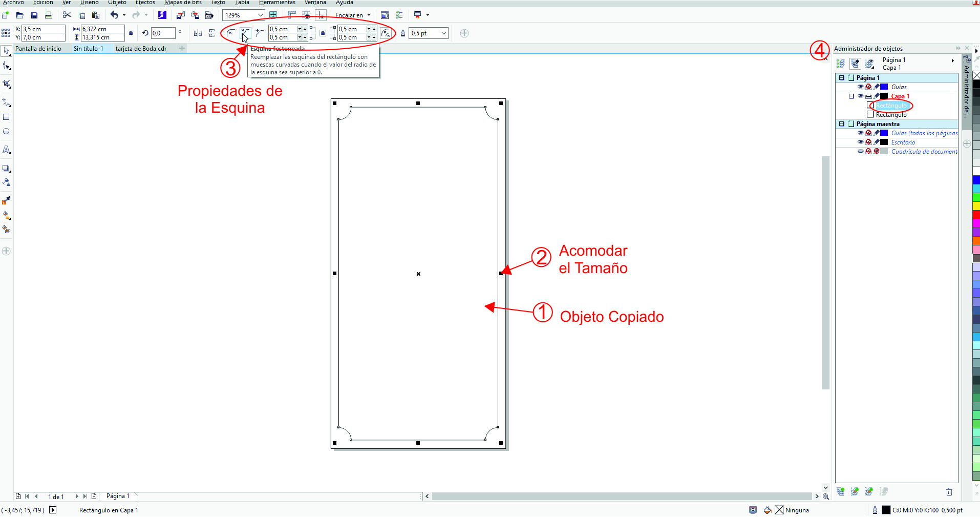This screenshot has width=980, height=517.
Task: Click the Cut scissors icon
Action: click(x=67, y=15)
